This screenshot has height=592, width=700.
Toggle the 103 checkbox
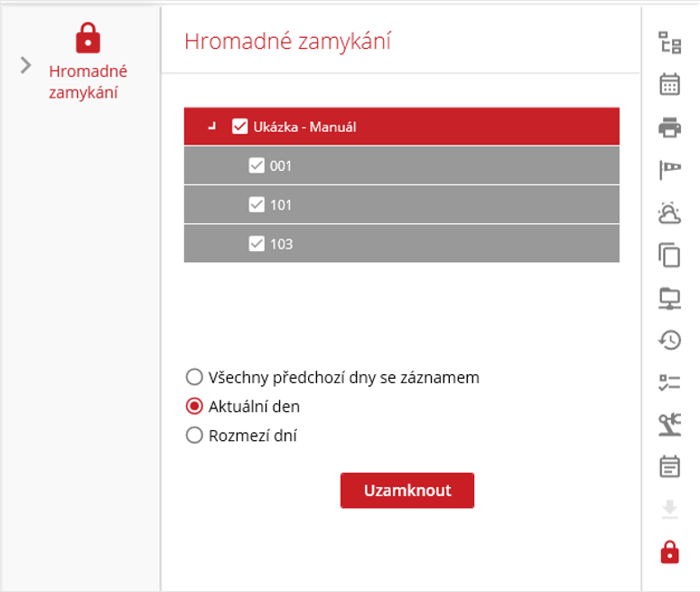coord(257,243)
